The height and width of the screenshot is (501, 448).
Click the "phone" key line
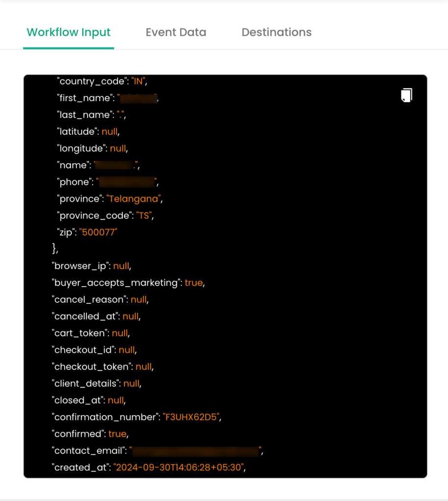pyautogui.click(x=108, y=182)
